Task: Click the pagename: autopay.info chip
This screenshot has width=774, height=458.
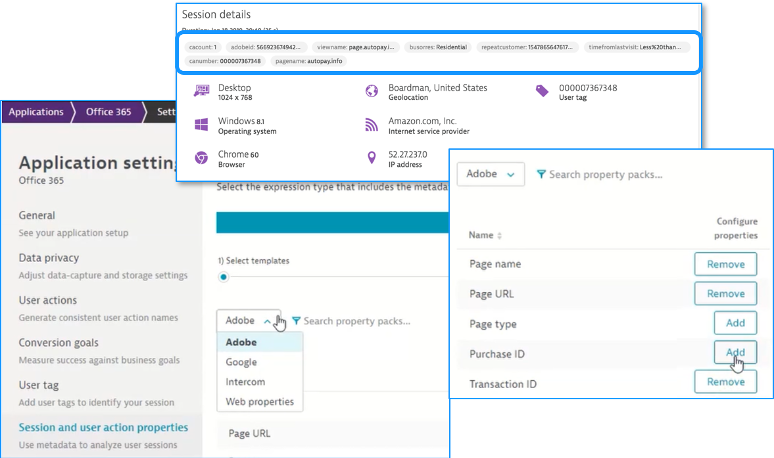Action: pyautogui.click(x=309, y=61)
